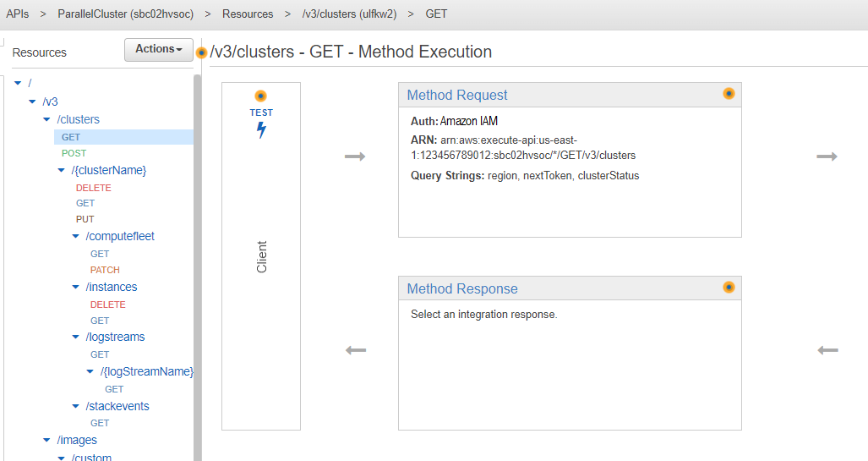Click orange indicator dot in Method Response header

(729, 288)
